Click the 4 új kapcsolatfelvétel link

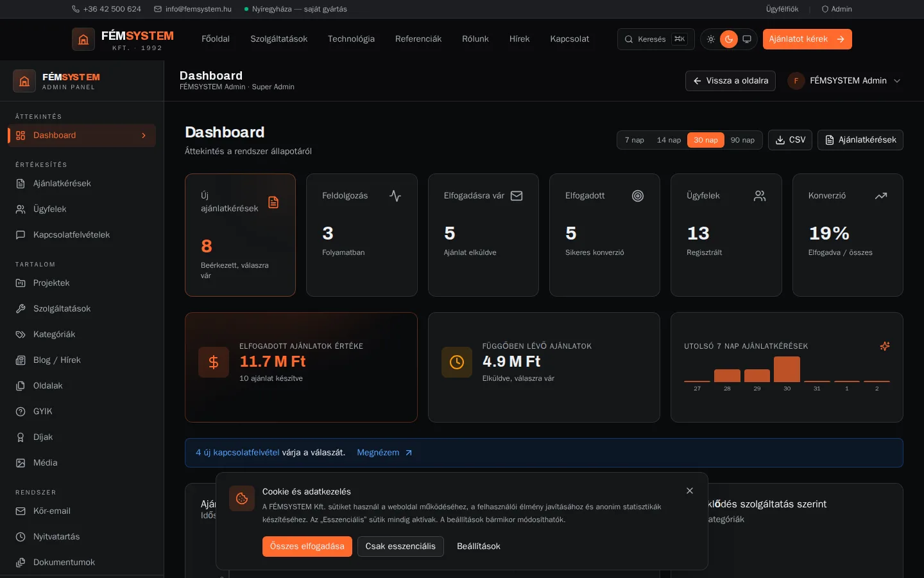point(237,453)
